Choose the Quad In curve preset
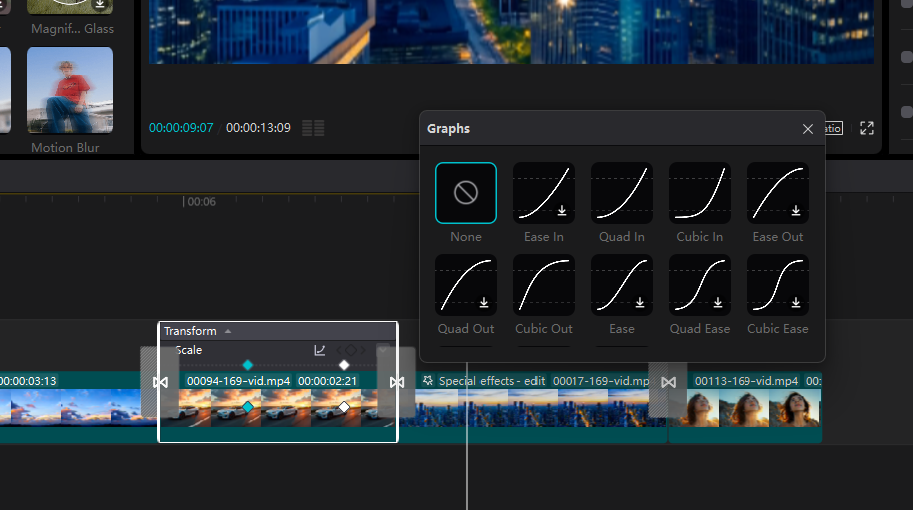This screenshot has height=510, width=913. [621, 193]
